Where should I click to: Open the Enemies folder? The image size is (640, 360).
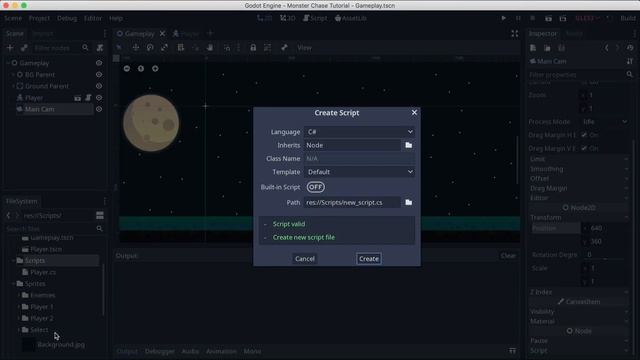point(42,295)
